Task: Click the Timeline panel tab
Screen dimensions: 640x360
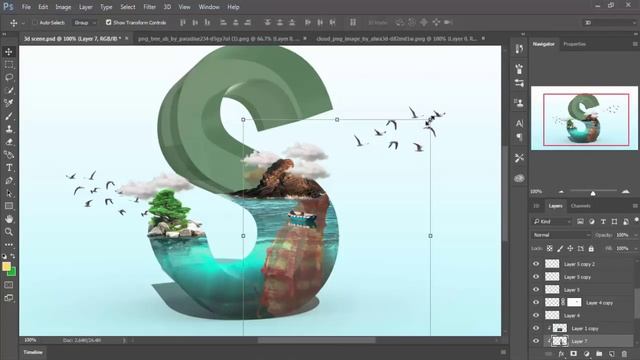Action: [33, 352]
